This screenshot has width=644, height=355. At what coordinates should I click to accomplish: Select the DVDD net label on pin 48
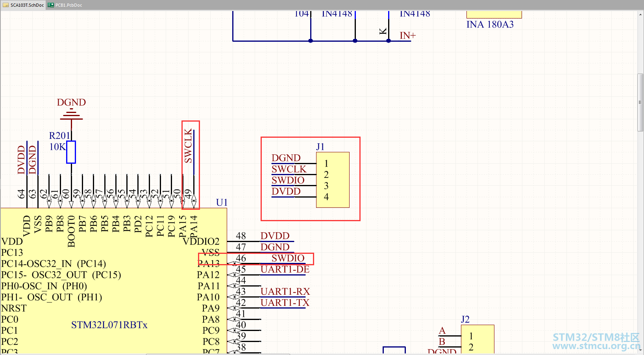tap(275, 236)
